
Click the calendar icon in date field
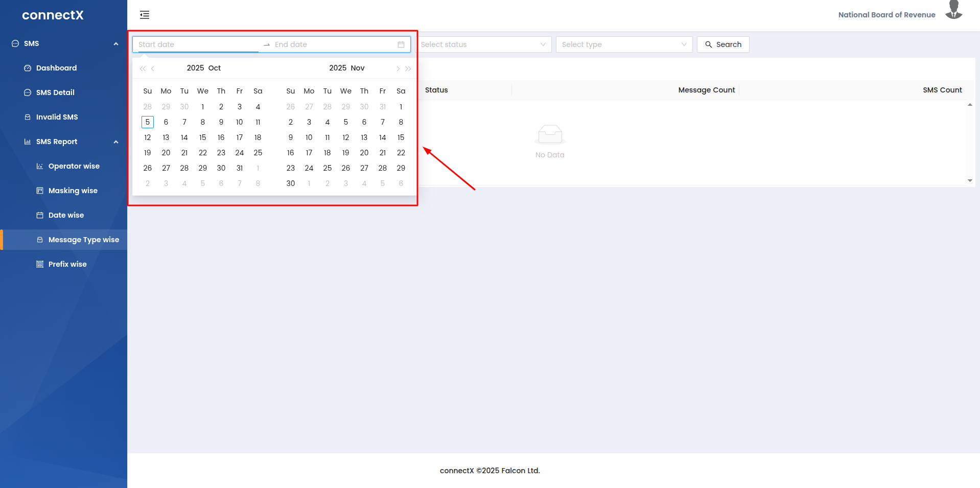tap(401, 44)
